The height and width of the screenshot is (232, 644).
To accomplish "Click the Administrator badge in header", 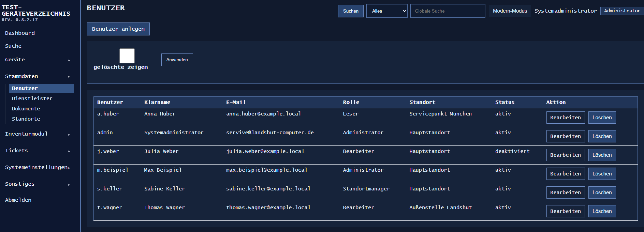I will (x=622, y=11).
